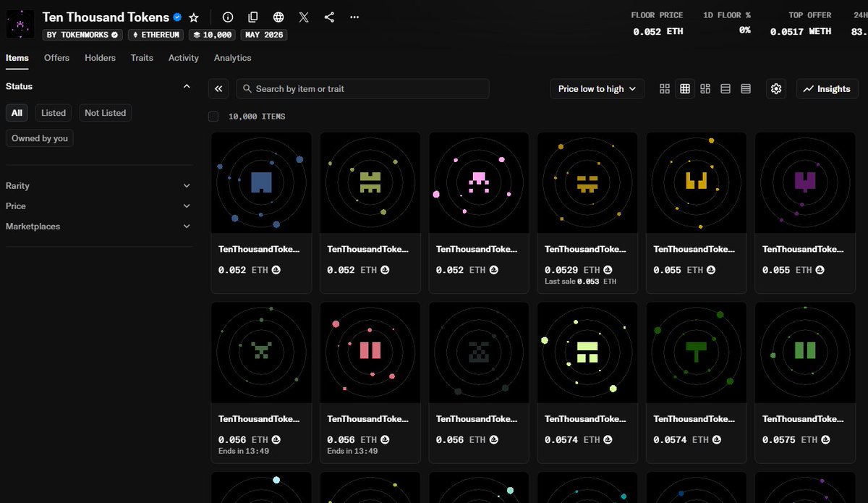The width and height of the screenshot is (868, 503).
Task: Click the 10,000 supply badge
Action: [212, 35]
